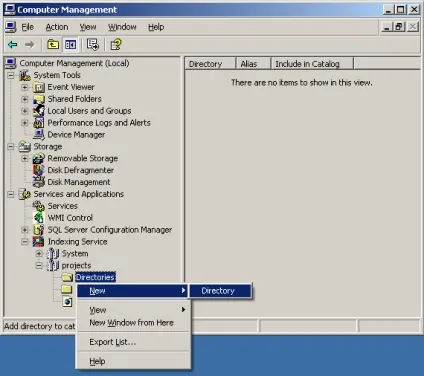The image size is (424, 376).
Task: Click the Alias column header
Action: [253, 64]
